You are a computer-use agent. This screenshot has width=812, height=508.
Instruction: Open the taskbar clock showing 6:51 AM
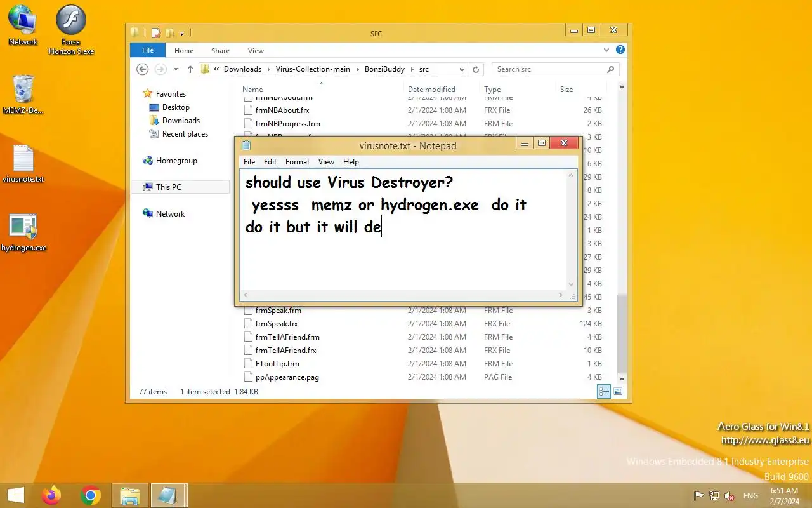pos(784,496)
